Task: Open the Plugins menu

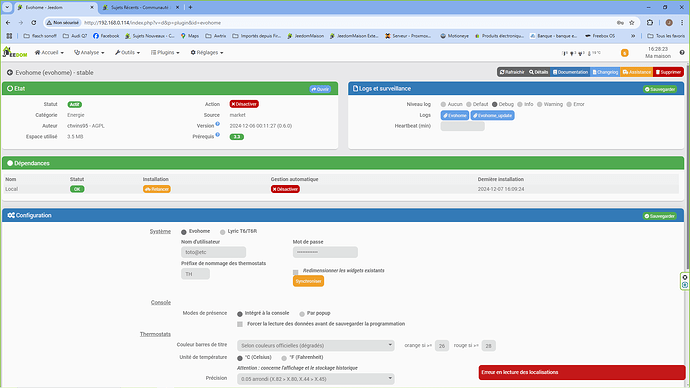Action: click(165, 52)
